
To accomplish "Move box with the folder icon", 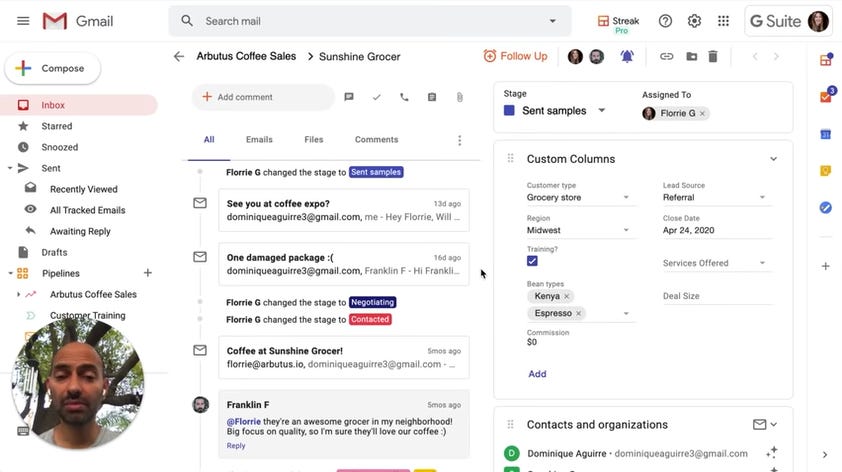I will [x=692, y=56].
